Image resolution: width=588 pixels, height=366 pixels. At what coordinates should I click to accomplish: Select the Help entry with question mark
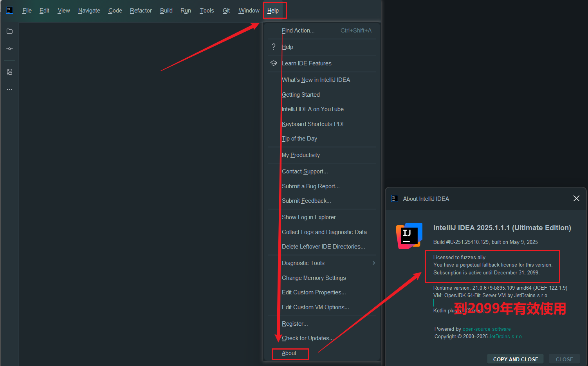[x=322, y=47]
